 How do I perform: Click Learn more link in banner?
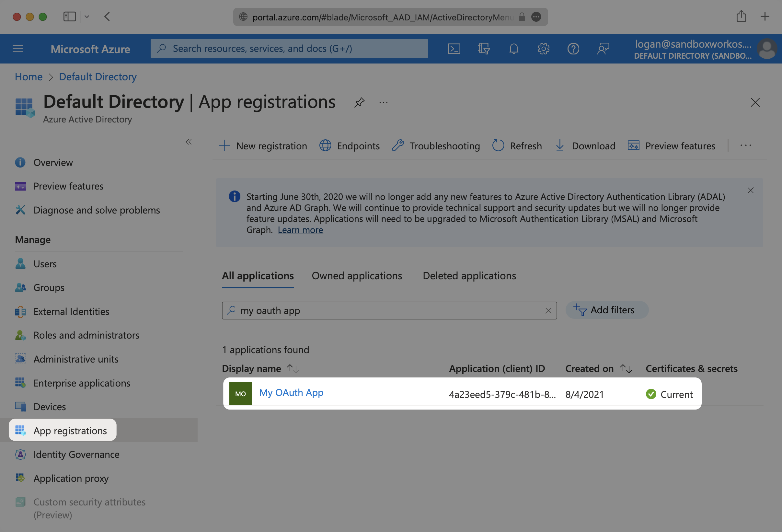[x=300, y=229]
